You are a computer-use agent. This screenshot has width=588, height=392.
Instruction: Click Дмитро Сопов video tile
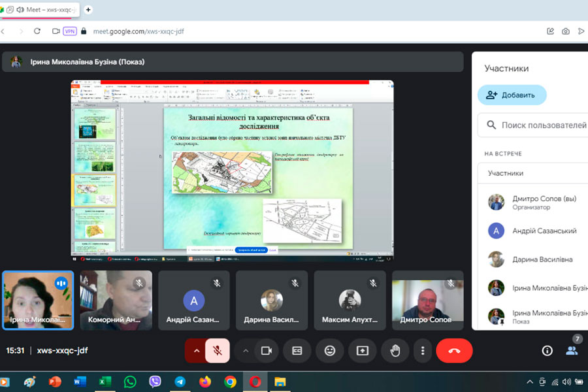click(428, 301)
